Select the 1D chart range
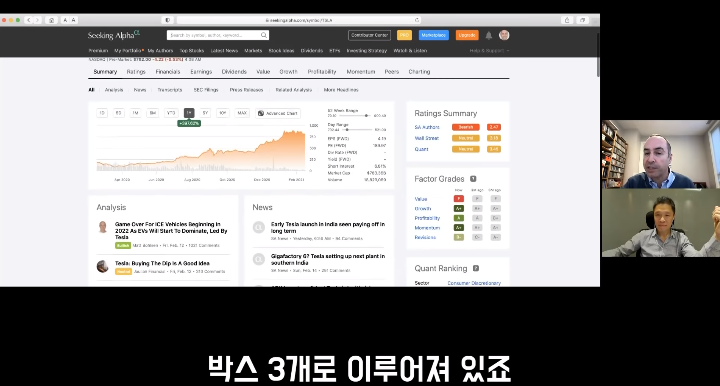Viewport: 720px width, 386px height. (x=102, y=113)
